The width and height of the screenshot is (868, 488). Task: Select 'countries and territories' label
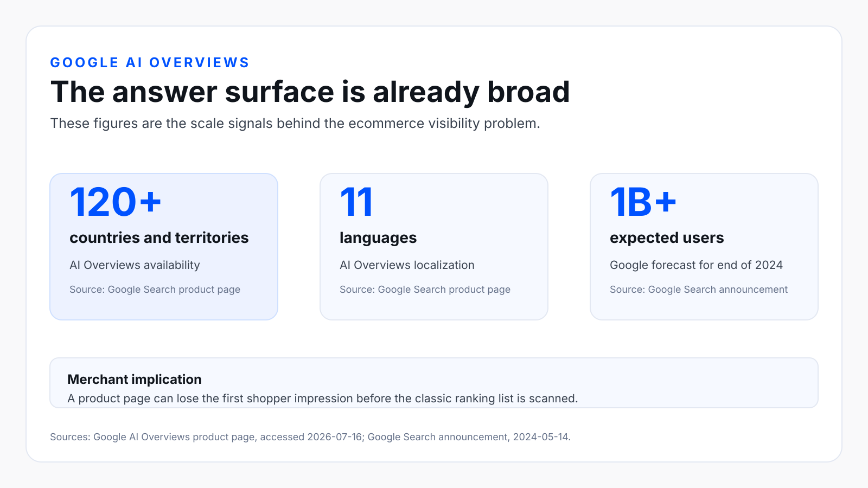pos(159,238)
